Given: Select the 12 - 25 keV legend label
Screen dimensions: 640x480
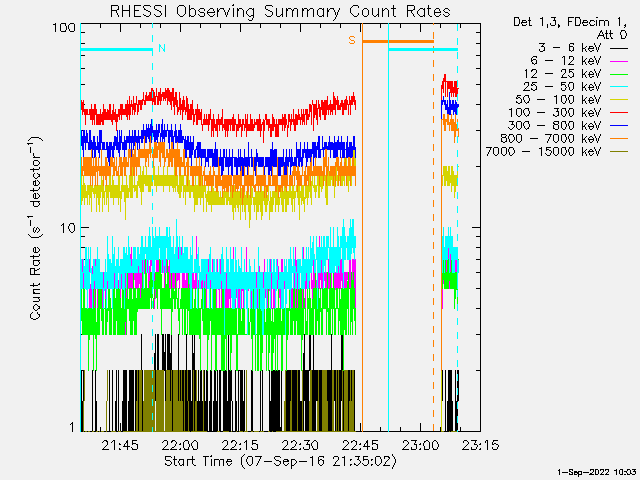Looking at the screenshot, I should [x=562, y=74].
